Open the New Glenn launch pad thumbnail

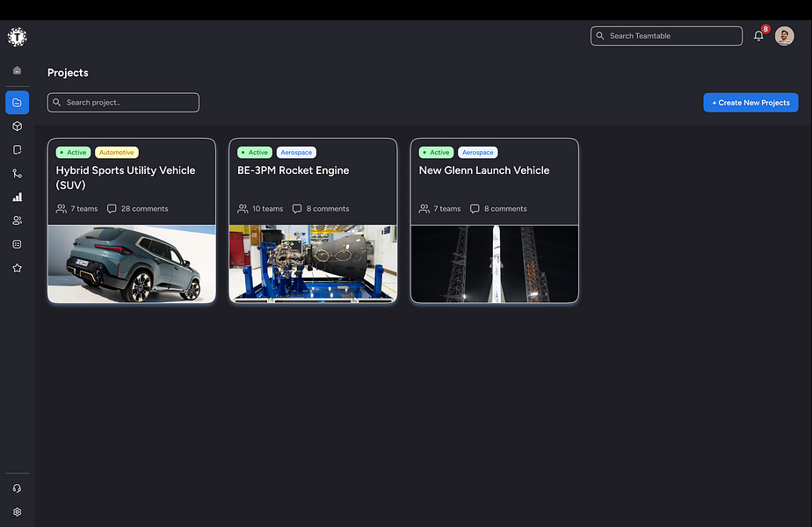(495, 263)
